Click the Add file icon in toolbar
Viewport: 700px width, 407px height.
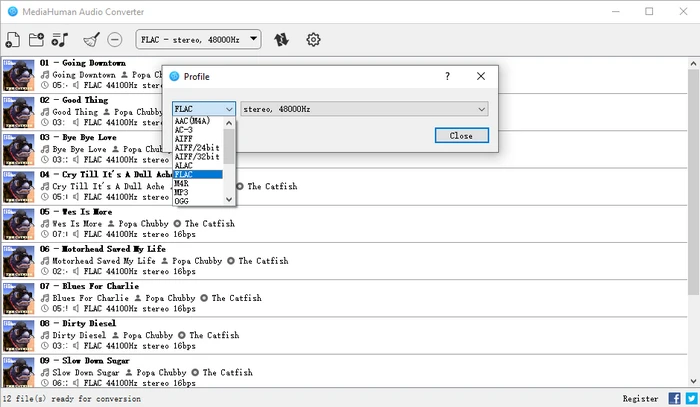12,40
